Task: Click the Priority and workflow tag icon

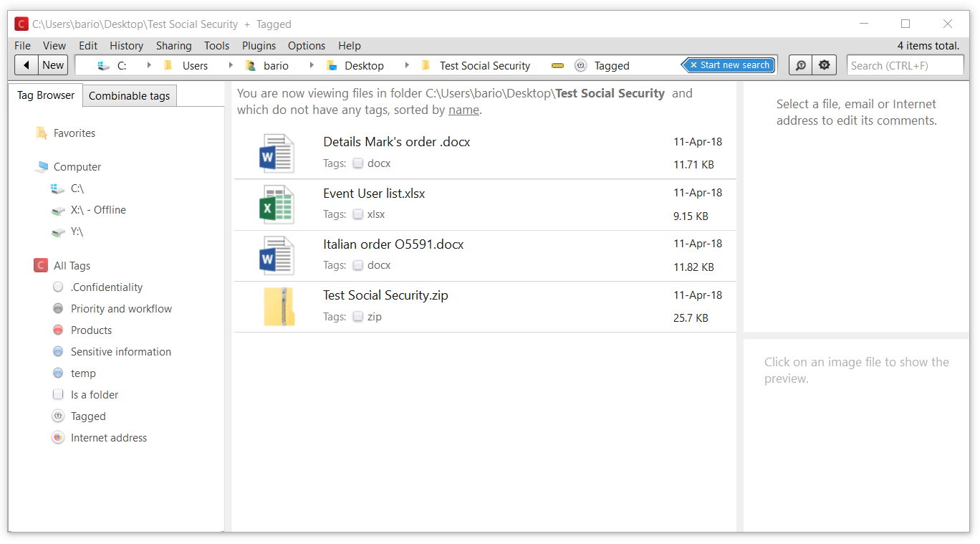Action: coord(58,309)
